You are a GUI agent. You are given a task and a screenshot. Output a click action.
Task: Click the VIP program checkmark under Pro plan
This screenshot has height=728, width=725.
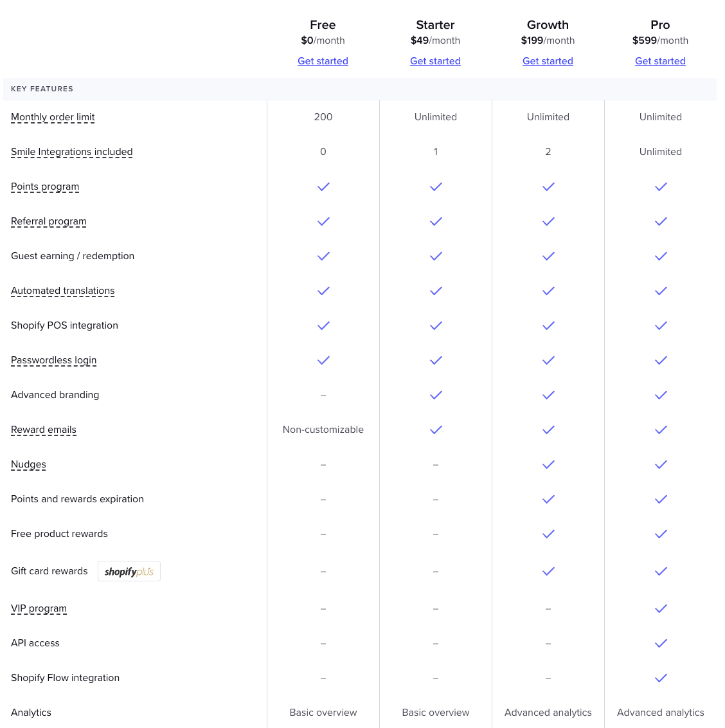[x=660, y=608]
